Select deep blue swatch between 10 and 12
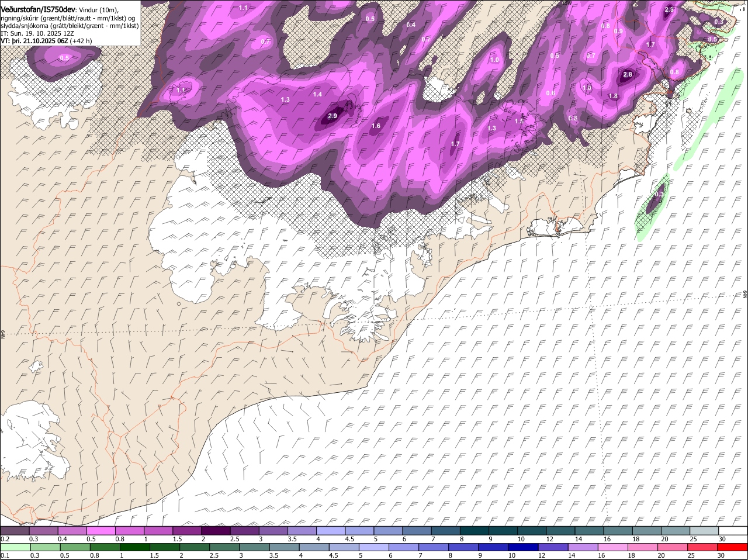 pos(522,547)
